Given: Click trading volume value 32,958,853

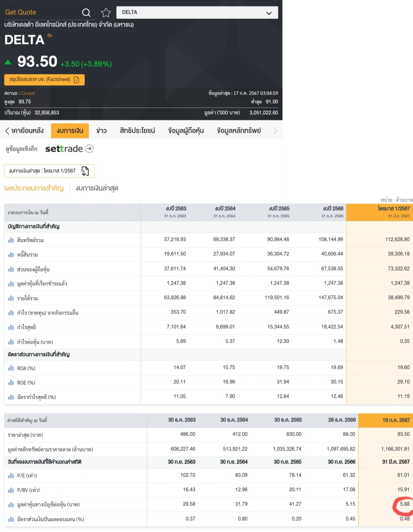Looking at the screenshot, I should tap(47, 113).
